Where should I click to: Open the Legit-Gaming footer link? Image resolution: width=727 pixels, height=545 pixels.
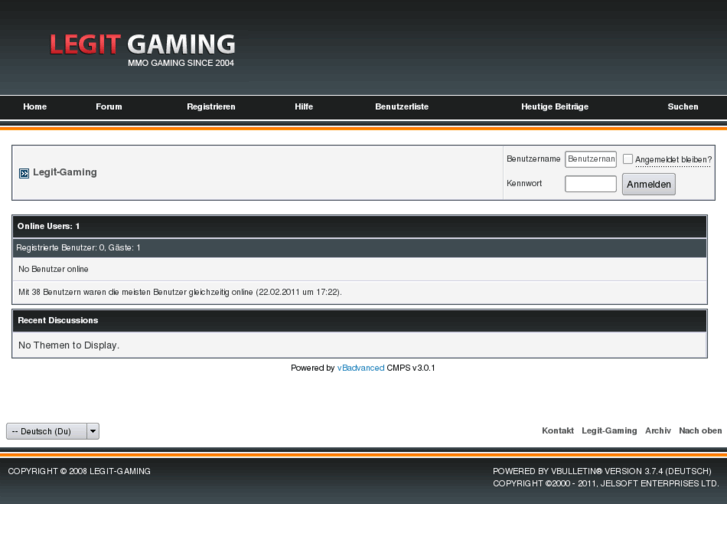(609, 430)
